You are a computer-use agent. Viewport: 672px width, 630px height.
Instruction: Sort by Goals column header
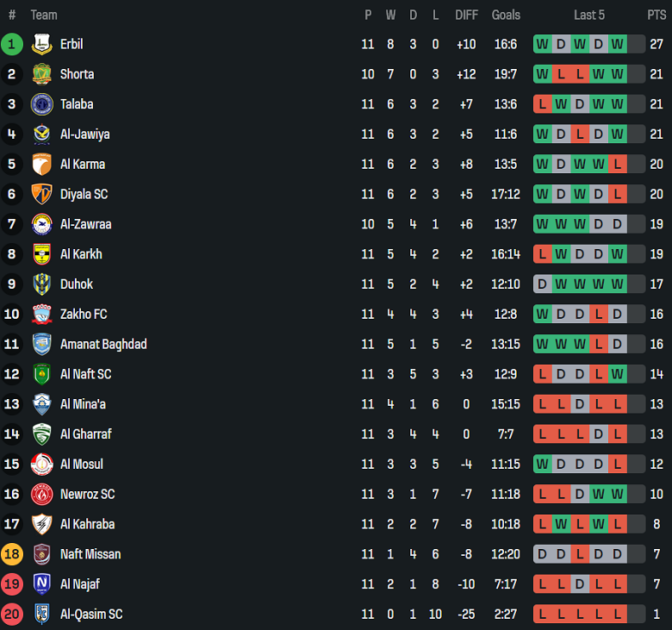click(x=506, y=15)
